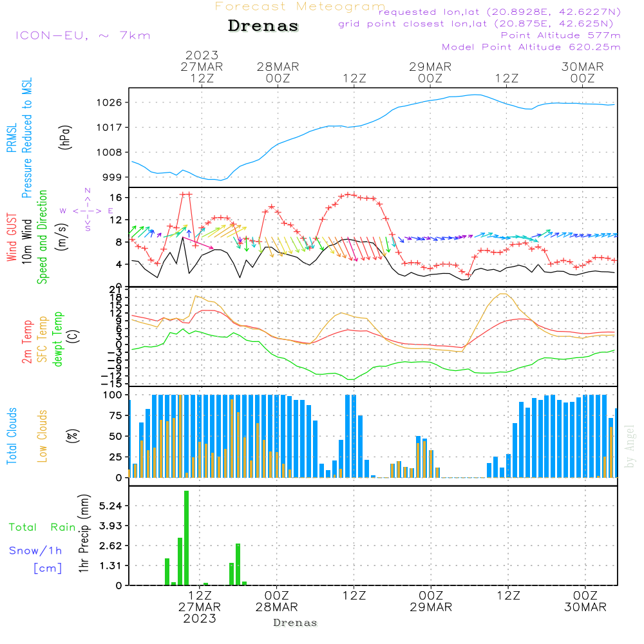Click the "Point Altitude 577m" text
The image size is (644, 644).
coord(561,35)
